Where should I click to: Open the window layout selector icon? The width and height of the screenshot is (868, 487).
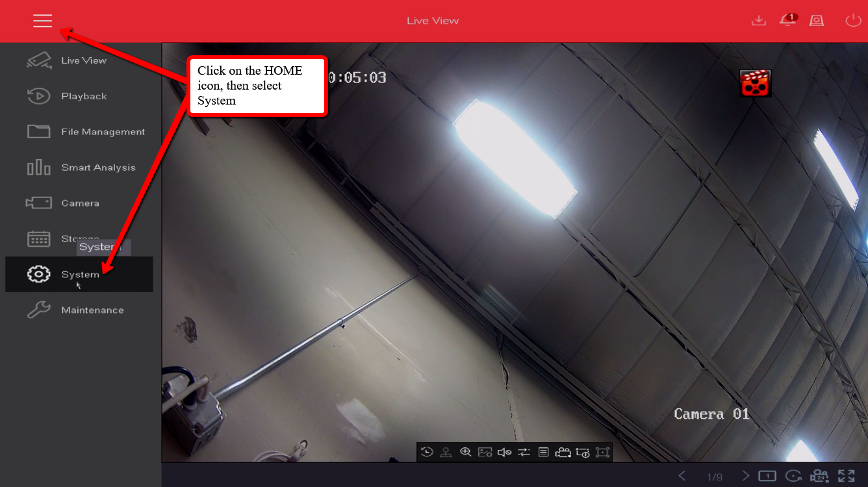pyautogui.click(x=767, y=476)
